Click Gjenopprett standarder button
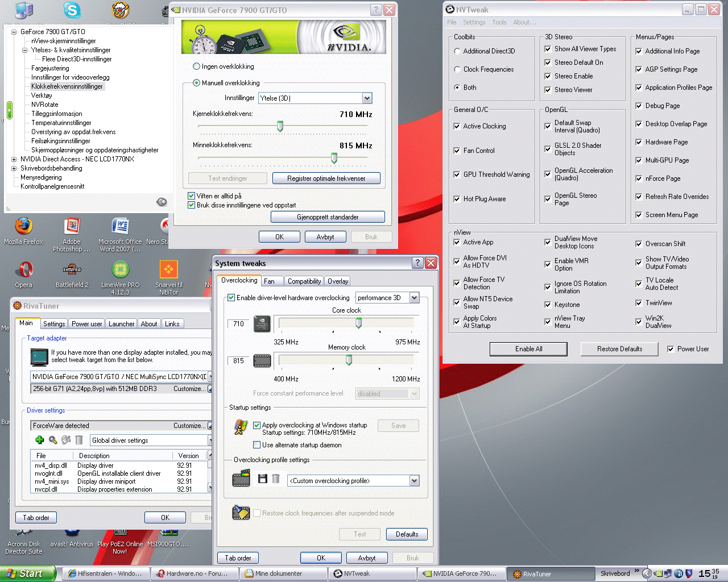The height and width of the screenshot is (582, 728). coord(328,217)
